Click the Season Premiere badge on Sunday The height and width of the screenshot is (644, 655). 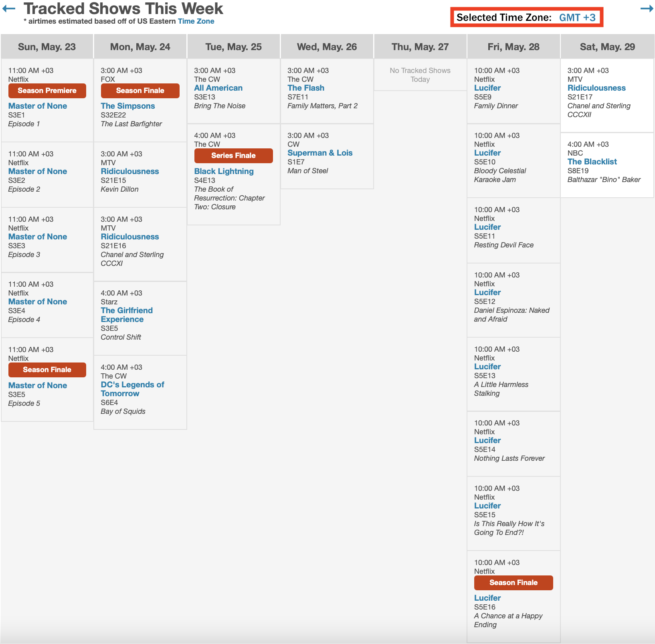[47, 91]
